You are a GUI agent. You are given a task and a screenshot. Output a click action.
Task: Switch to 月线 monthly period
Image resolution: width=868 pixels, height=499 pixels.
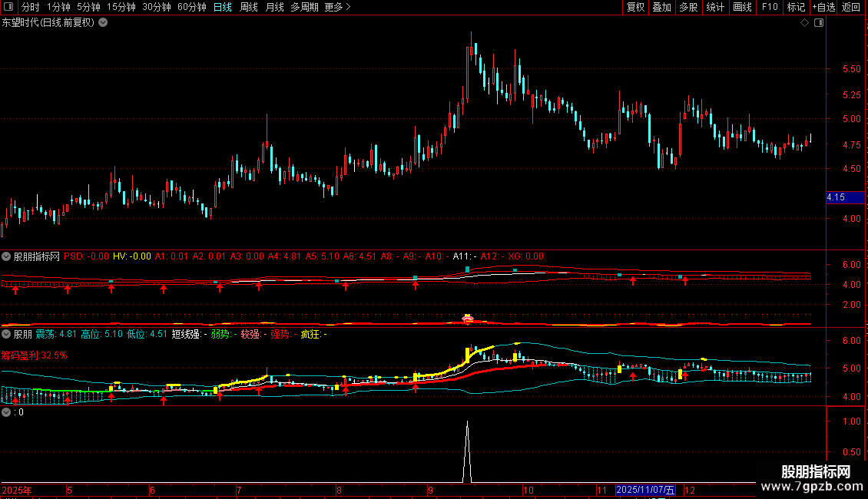(x=274, y=7)
